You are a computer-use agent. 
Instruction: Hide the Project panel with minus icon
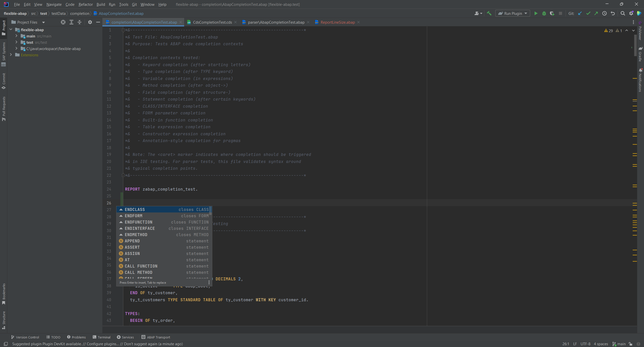[x=98, y=22]
